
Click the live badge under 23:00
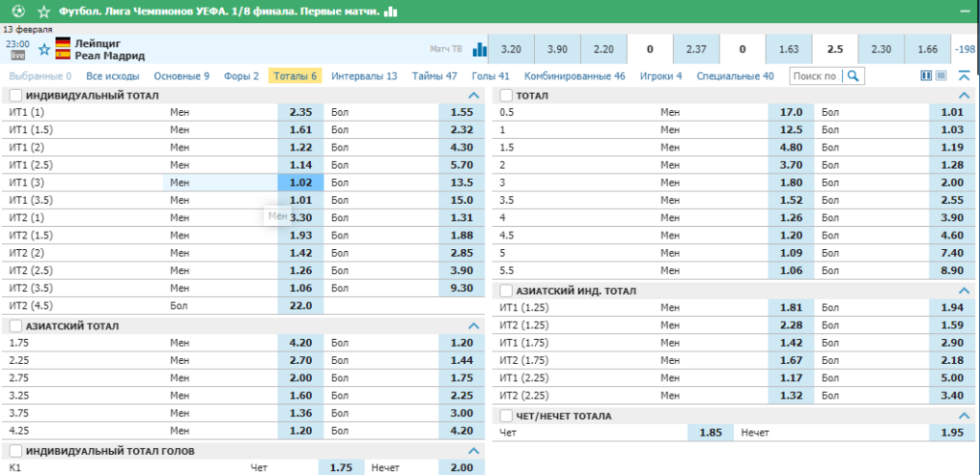pyautogui.click(x=17, y=56)
